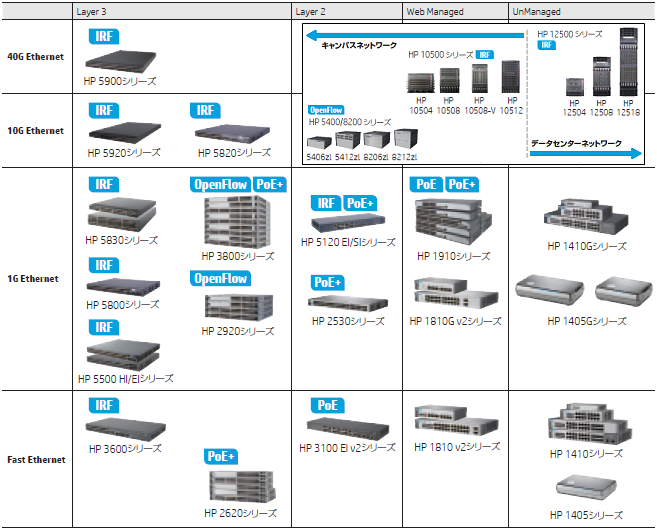The image size is (657, 531).
Task: Click the IRF badge above HP 5120 EI/SI
Action: (326, 203)
